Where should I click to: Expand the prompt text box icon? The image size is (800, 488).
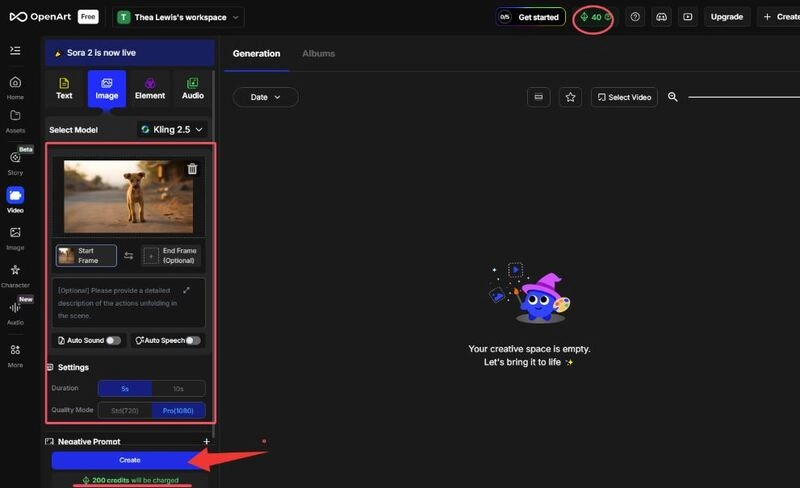tap(186, 290)
